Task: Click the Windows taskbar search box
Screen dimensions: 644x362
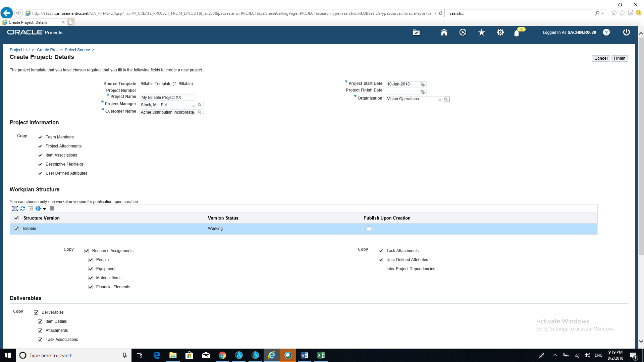Action: 74,355
